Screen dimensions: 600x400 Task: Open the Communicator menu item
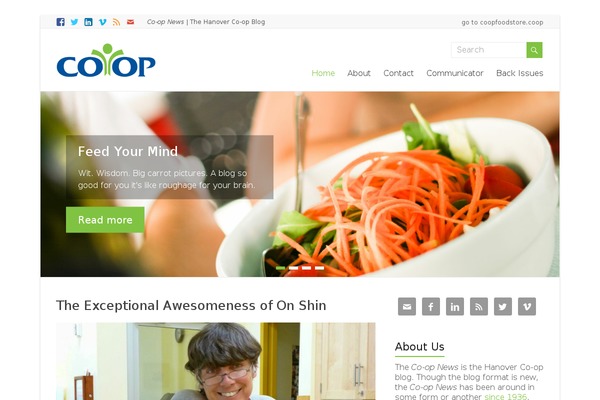tap(455, 73)
